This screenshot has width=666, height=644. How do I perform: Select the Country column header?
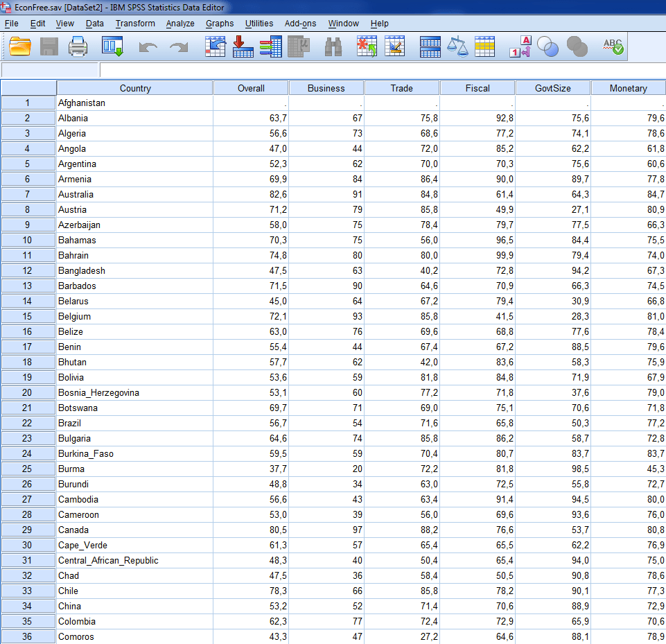[x=134, y=88]
